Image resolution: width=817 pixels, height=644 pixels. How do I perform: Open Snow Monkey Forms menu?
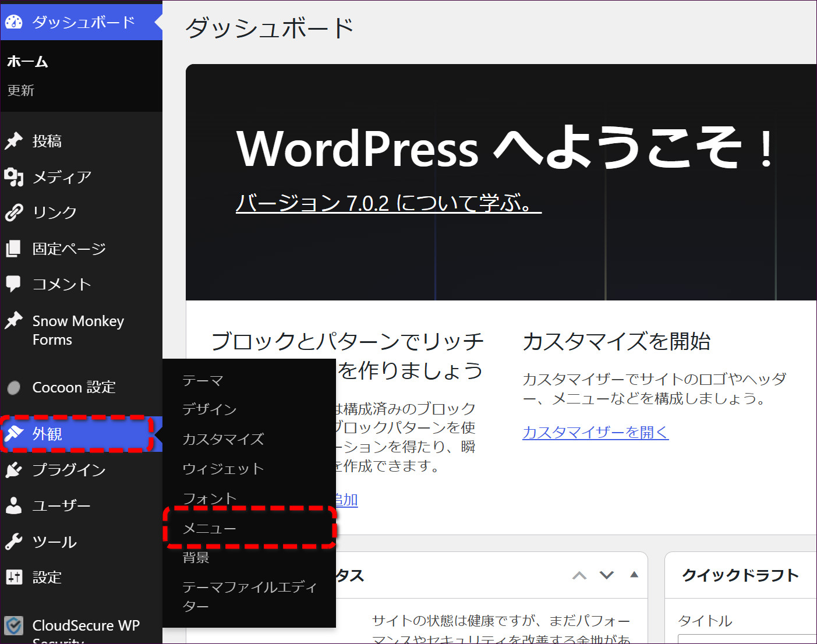click(81, 330)
